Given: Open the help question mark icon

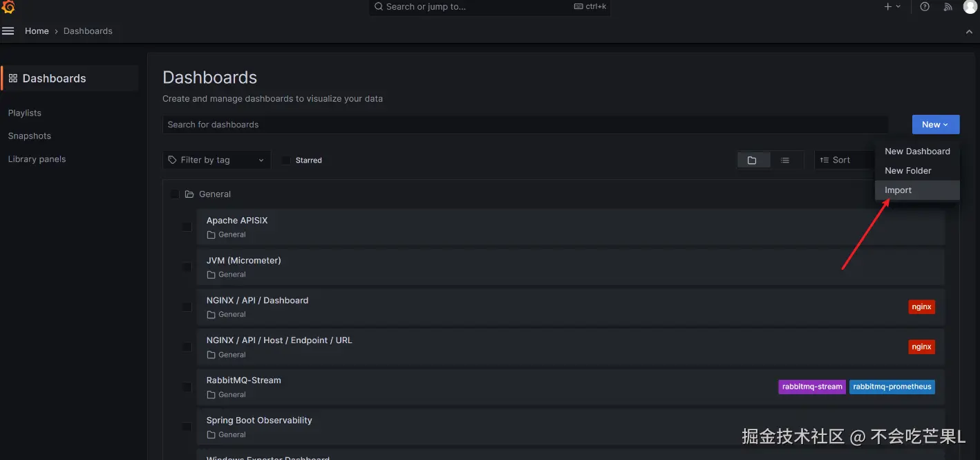Looking at the screenshot, I should click(x=925, y=7).
